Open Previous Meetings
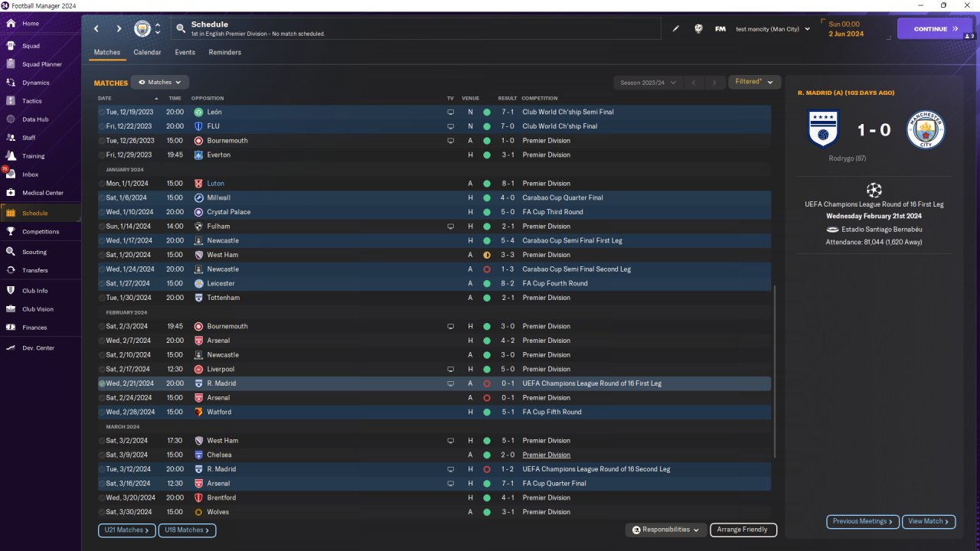980x551 pixels. coord(863,521)
